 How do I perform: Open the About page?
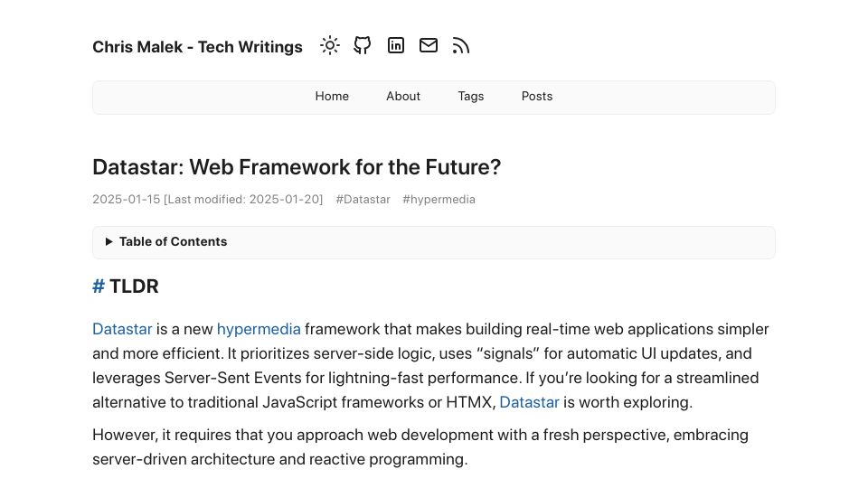tap(403, 97)
